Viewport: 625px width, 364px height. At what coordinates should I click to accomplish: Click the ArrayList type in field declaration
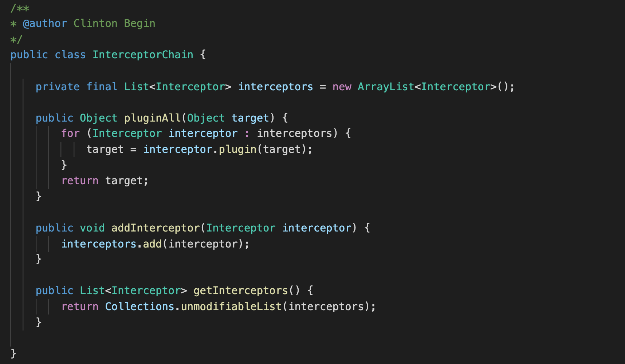pos(386,87)
